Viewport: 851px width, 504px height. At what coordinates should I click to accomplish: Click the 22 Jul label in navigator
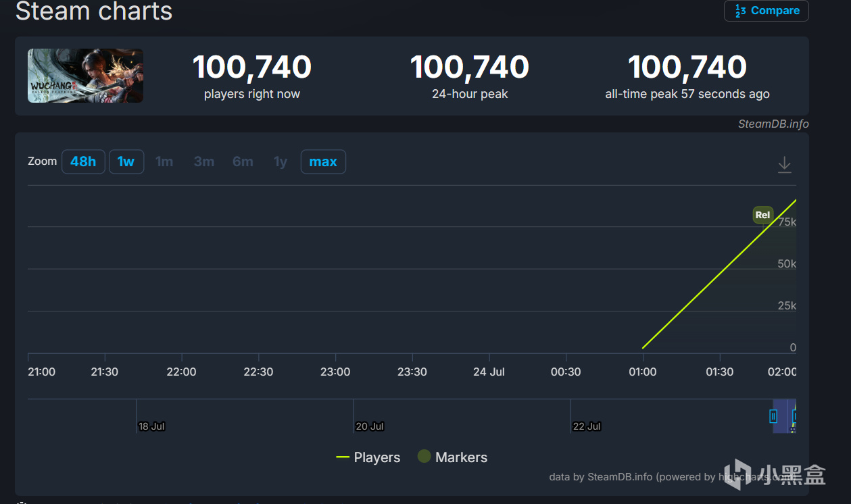coord(587,426)
